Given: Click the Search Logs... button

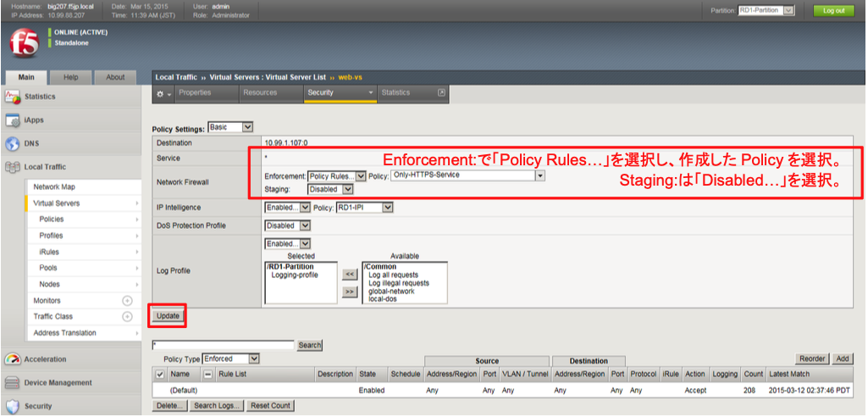Looking at the screenshot, I should pos(217,405).
